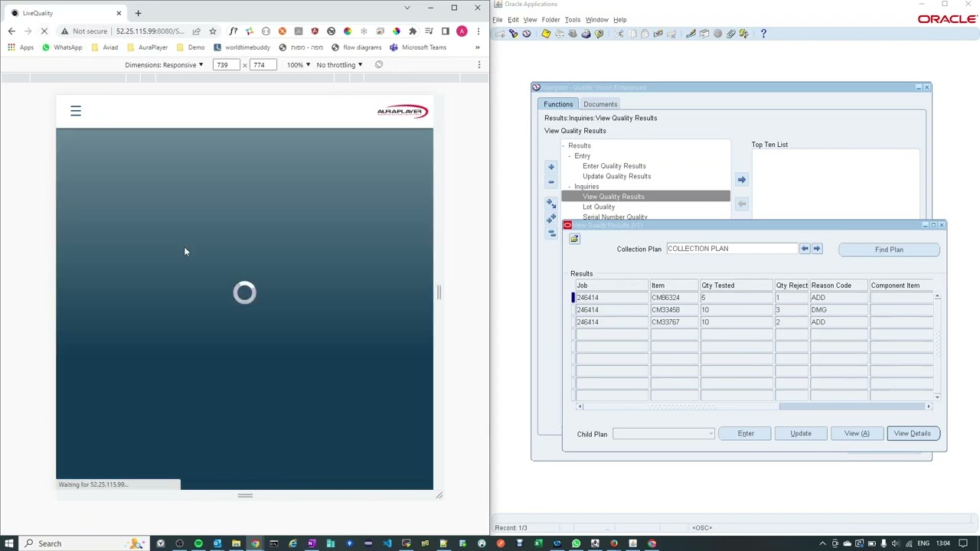
Task: Open the Chrome profile avatar
Action: tap(462, 31)
